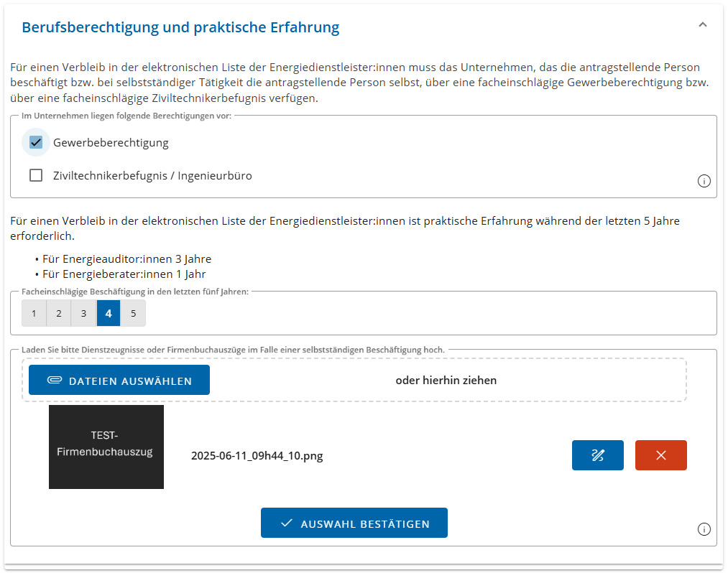Select 5 years of employment

133,313
